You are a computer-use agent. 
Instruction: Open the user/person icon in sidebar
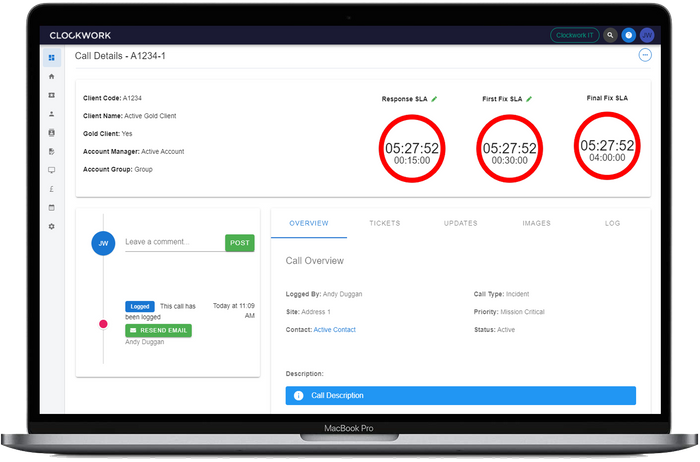52,114
